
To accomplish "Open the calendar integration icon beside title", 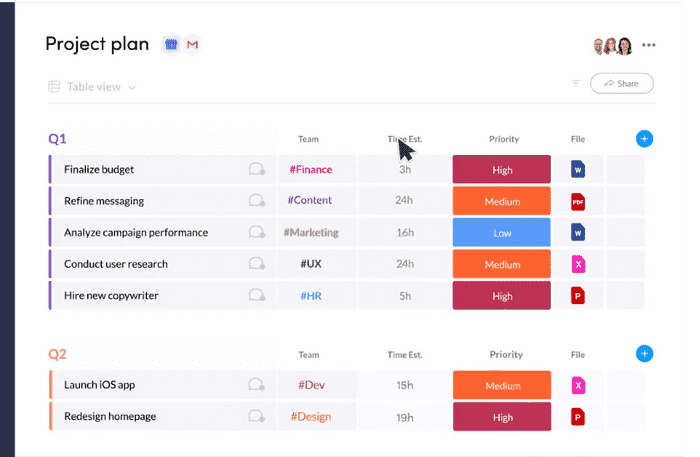I will click(171, 45).
